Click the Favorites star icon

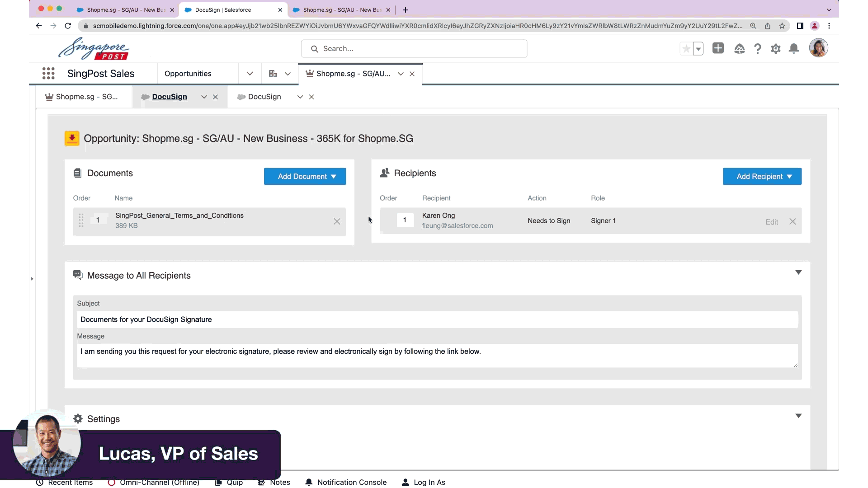click(x=686, y=49)
